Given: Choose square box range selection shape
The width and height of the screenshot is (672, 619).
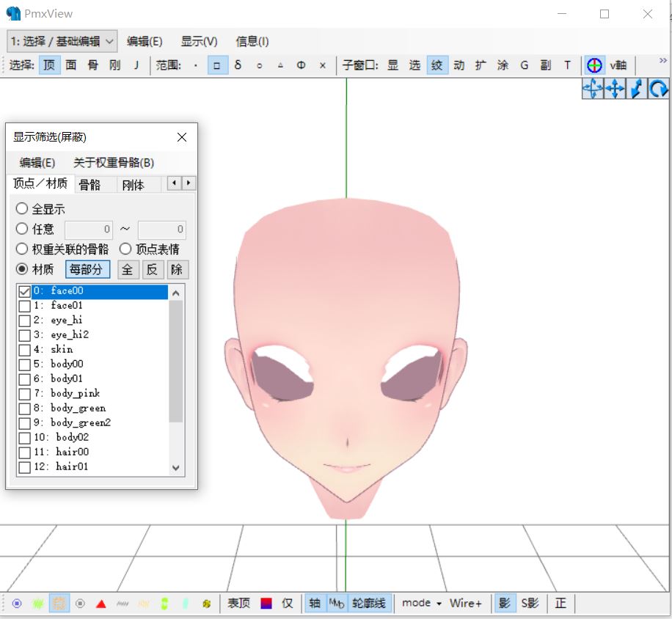Looking at the screenshot, I should pos(217,65).
